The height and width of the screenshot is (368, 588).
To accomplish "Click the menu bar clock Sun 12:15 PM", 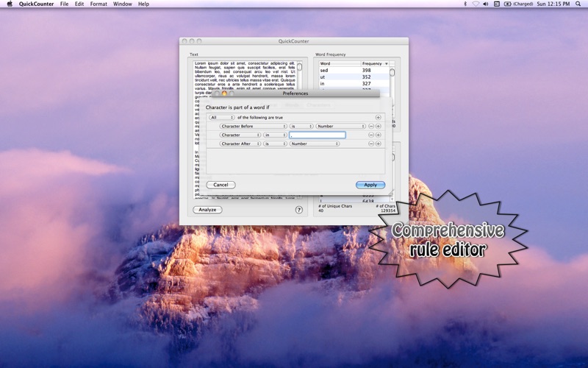I will 553,4.
